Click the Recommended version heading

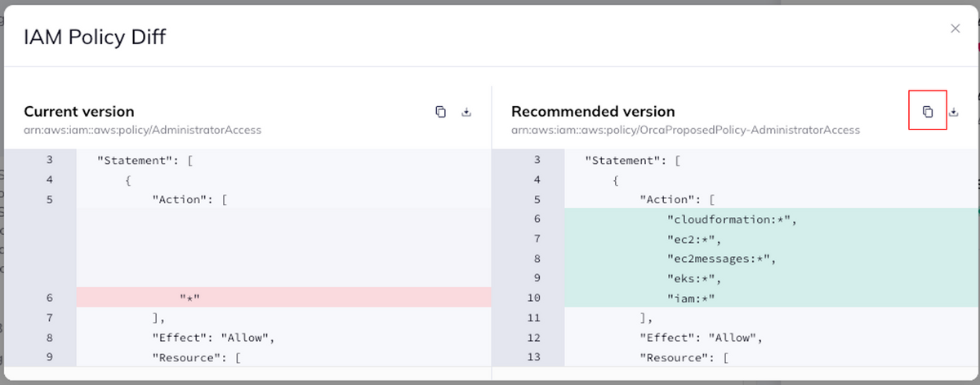click(593, 112)
